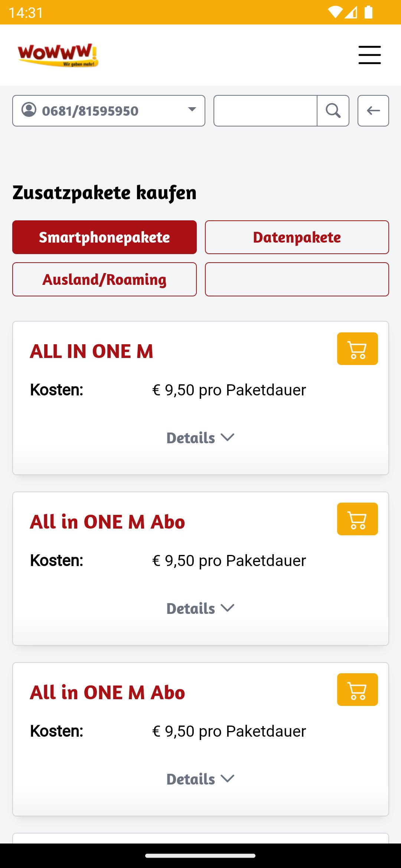Open the phone number 0681/81595950 dropdown
Screen dimensions: 401x868
pos(109,111)
